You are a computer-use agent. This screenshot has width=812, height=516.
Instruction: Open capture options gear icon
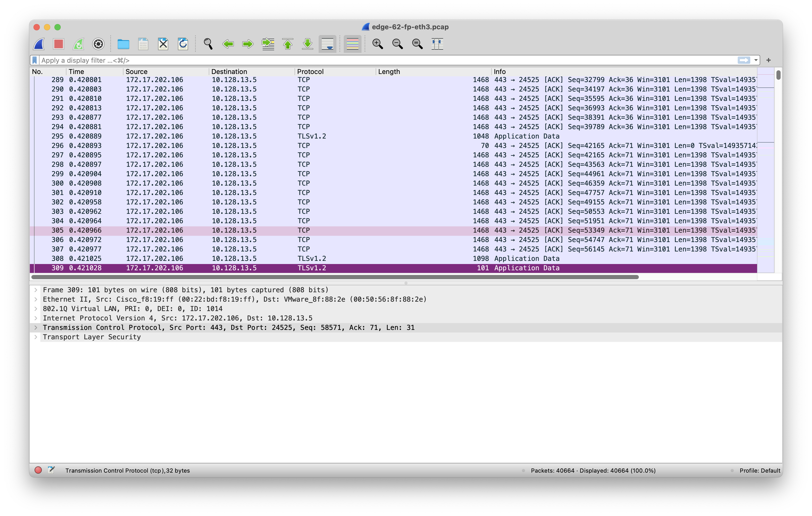click(x=98, y=44)
